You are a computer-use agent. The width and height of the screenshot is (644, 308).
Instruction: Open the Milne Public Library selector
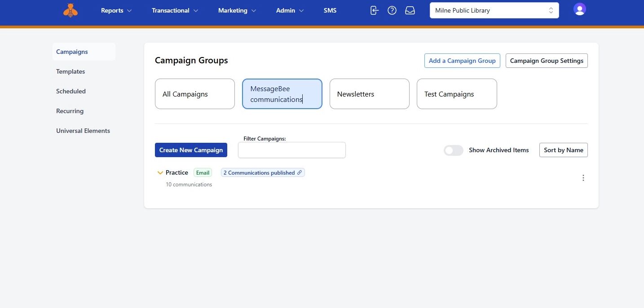click(x=494, y=10)
